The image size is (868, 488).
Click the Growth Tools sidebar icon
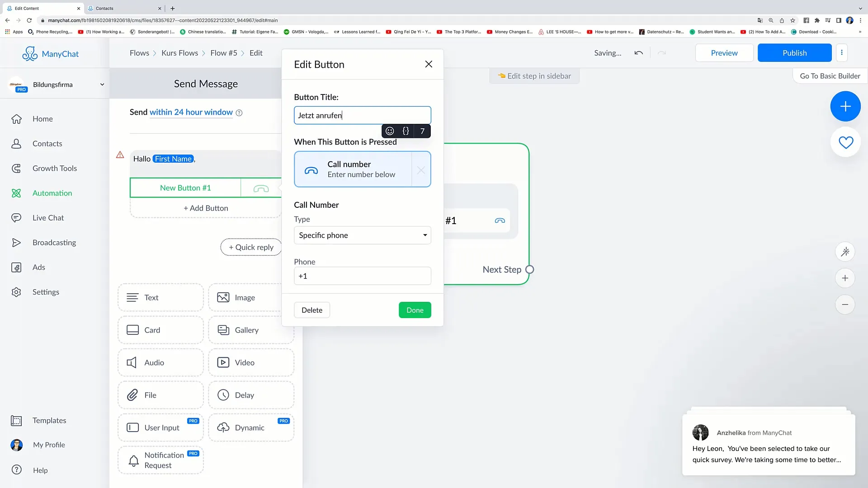pyautogui.click(x=17, y=168)
